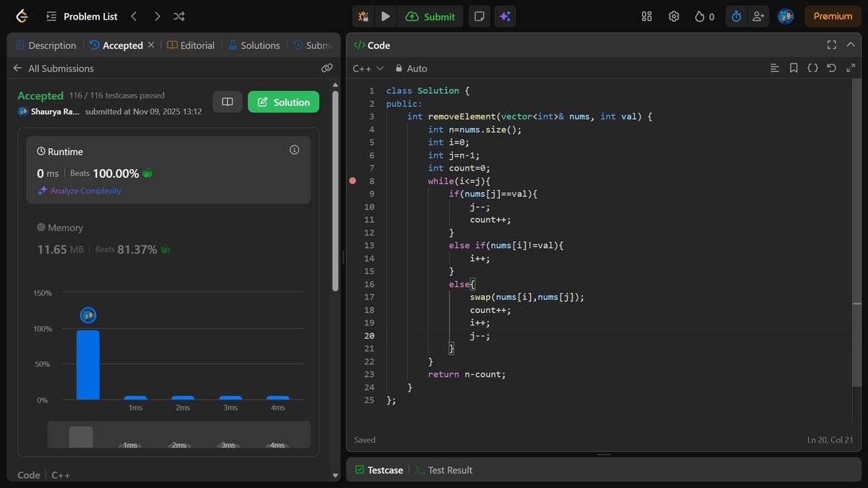Viewport: 868px width, 488px height.
Task: Expand editor to fullscreen arrows icon
Action: [x=850, y=68]
